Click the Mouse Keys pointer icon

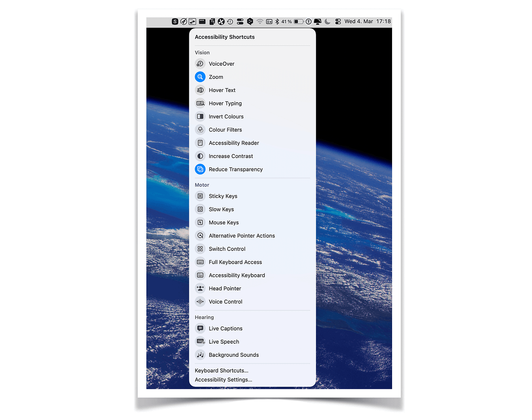[x=200, y=222]
